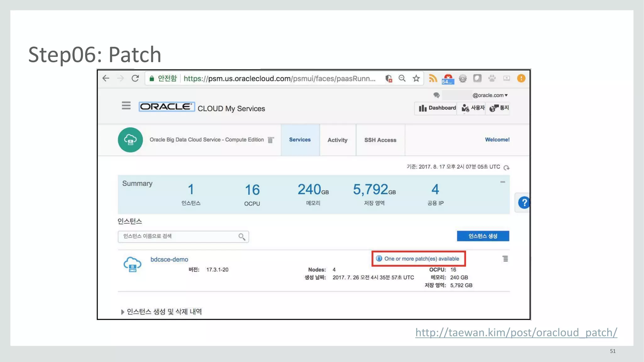
Task: Click the refresh icon beside the timestamp
Action: click(x=506, y=167)
